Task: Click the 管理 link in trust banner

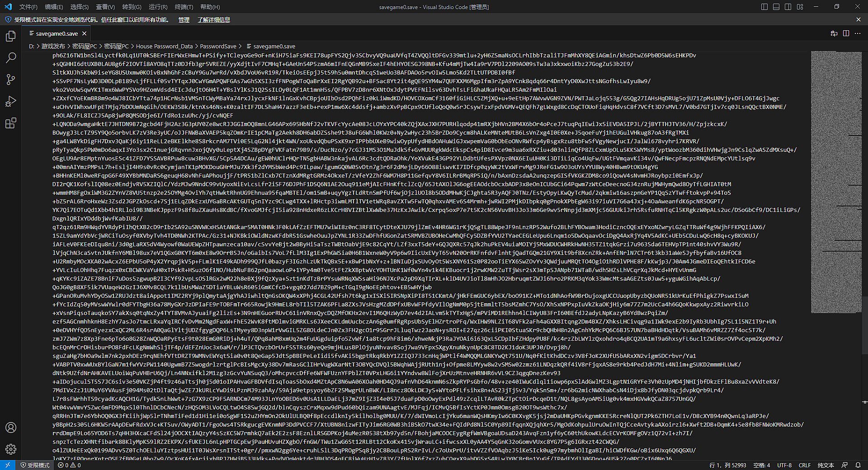Action: click(x=184, y=19)
